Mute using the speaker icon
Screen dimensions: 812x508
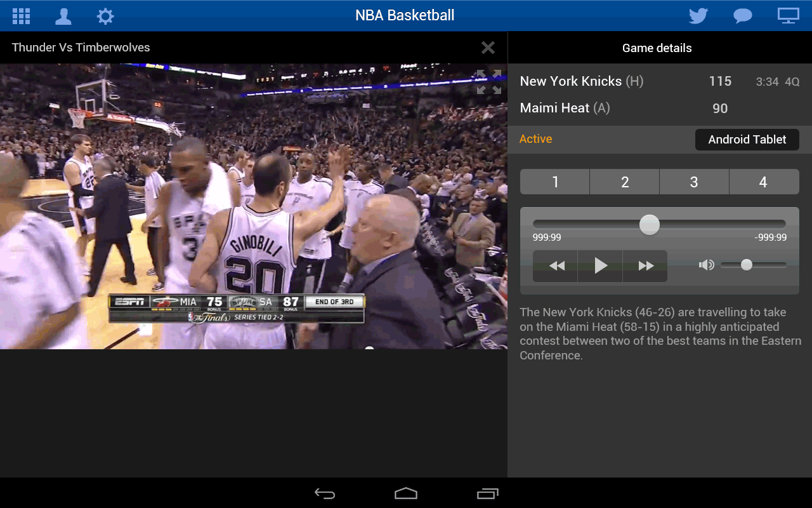point(706,265)
